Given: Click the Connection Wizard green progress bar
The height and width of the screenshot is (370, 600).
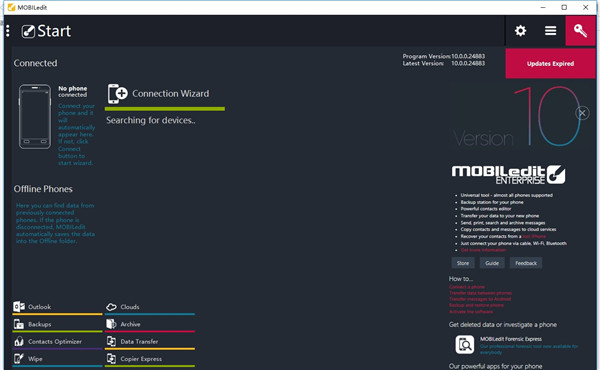Looking at the screenshot, I should (x=165, y=109).
